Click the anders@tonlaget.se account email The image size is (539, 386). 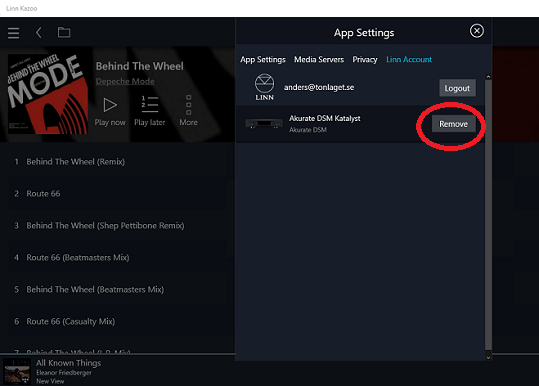[x=319, y=87]
